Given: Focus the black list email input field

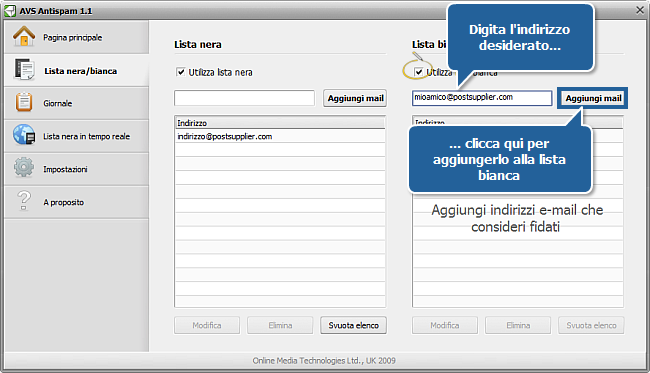Looking at the screenshot, I should click(245, 98).
